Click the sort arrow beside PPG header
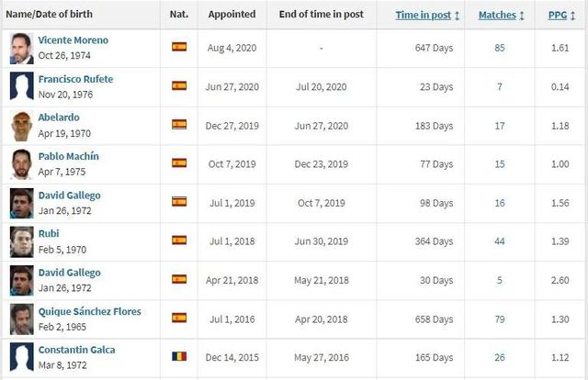The height and width of the screenshot is (380, 588). tap(572, 16)
